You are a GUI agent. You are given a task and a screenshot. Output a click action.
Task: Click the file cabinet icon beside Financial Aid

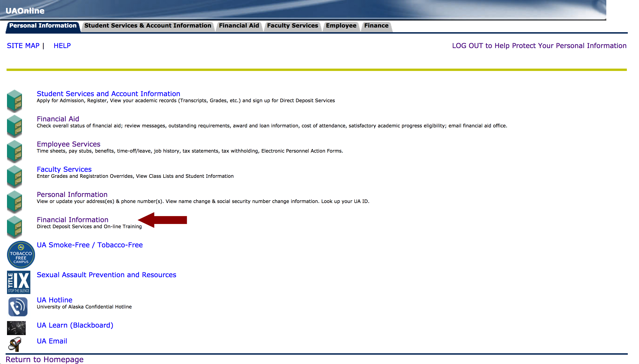click(14, 126)
